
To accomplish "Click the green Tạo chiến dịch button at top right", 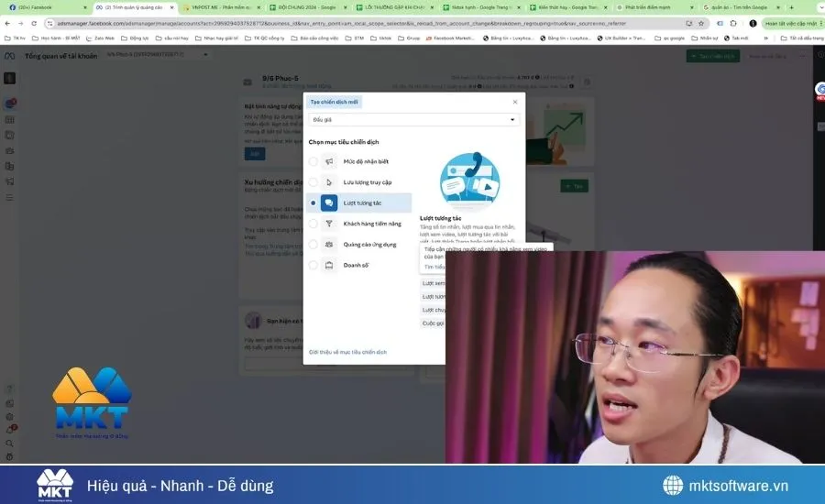I will pyautogui.click(x=713, y=56).
